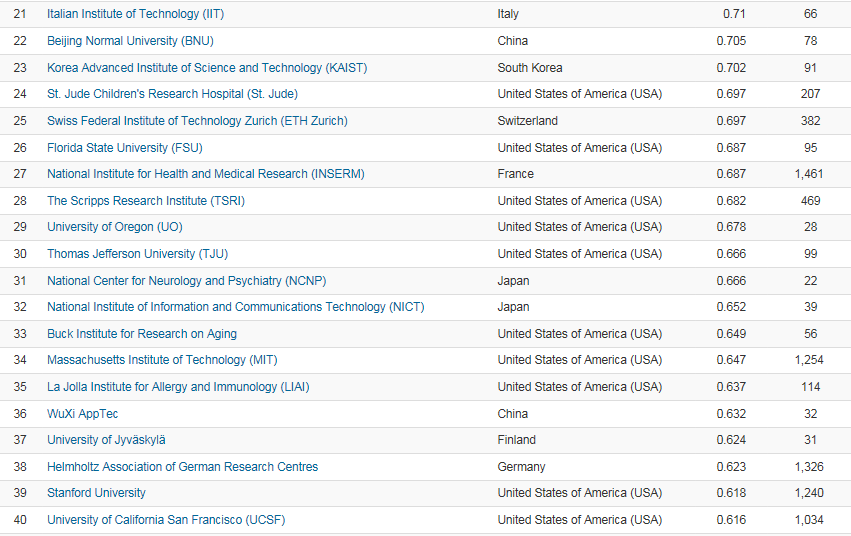This screenshot has height=536, width=851.
Task: Open the INSERM institution link
Action: pos(205,174)
